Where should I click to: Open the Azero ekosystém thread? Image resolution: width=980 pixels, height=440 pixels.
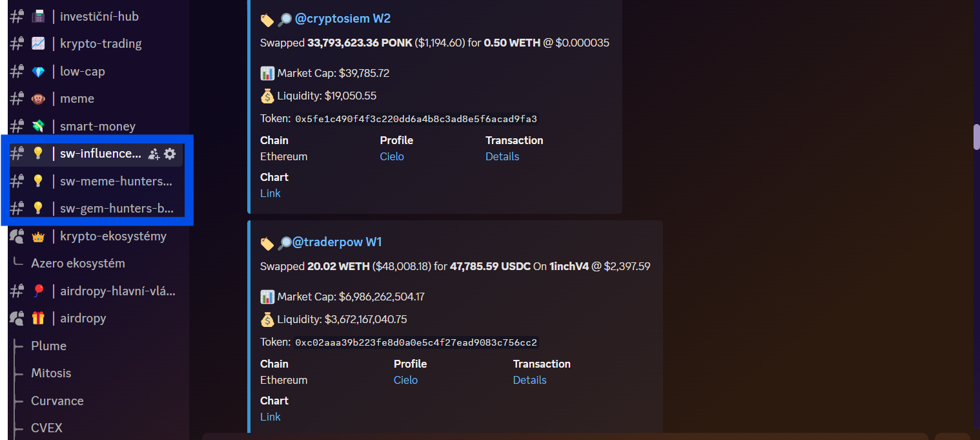(x=78, y=264)
